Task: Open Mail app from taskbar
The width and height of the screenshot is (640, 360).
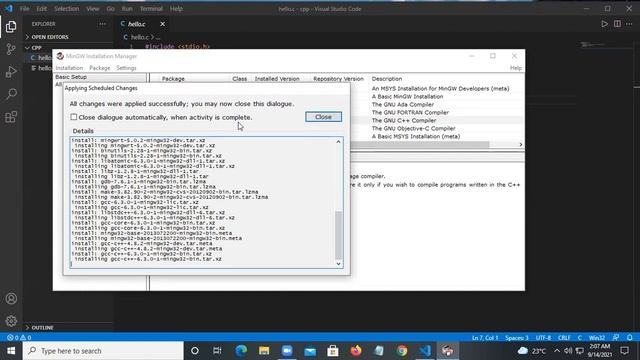Action: pyautogui.click(x=310, y=351)
